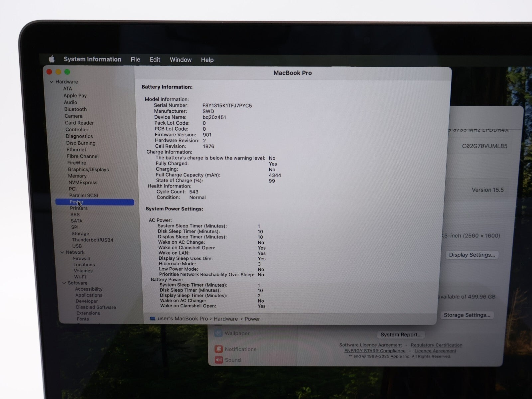The height and width of the screenshot is (399, 532).
Task: Click System Report button in back window
Action: coord(401,334)
